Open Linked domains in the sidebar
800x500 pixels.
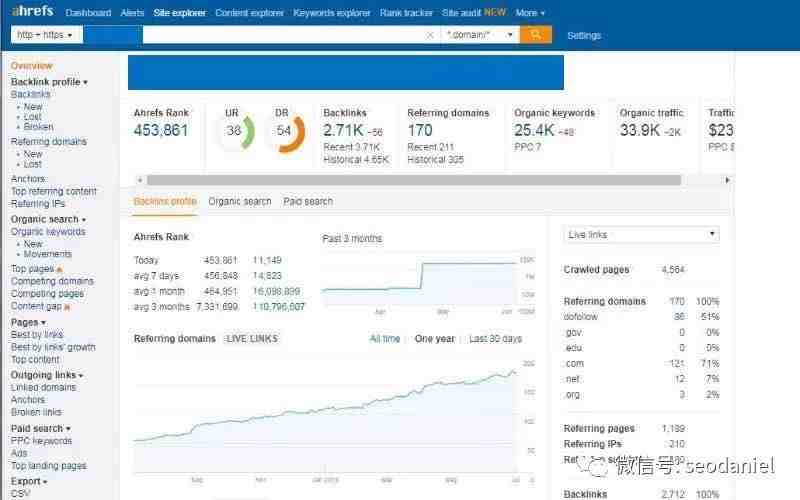(43, 388)
